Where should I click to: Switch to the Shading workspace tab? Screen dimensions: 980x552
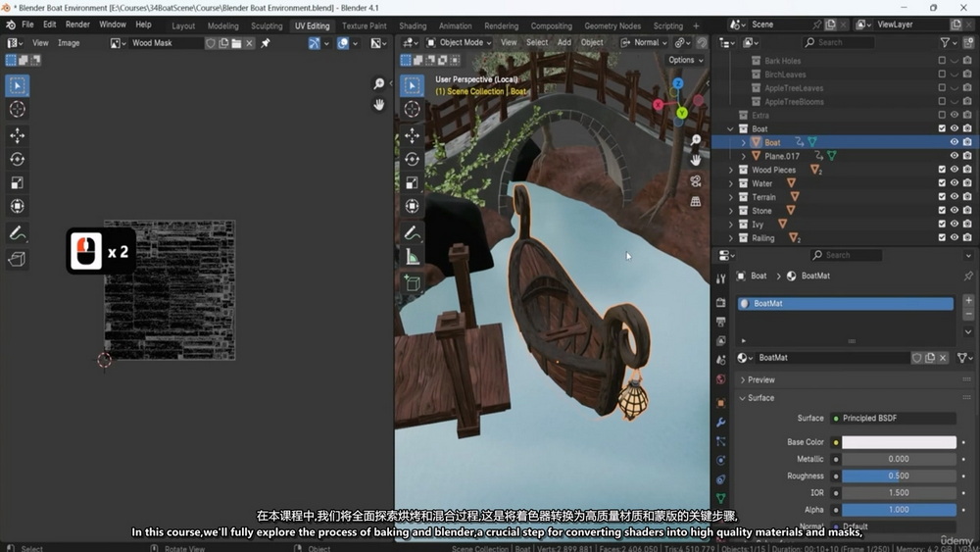413,26
